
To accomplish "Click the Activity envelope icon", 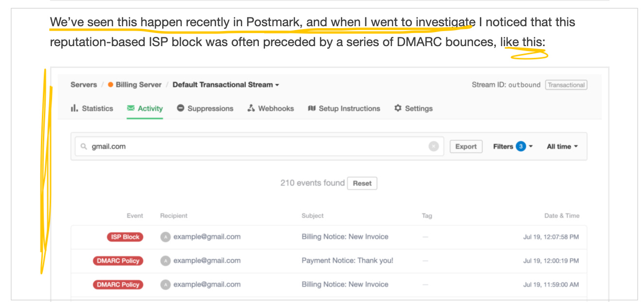I will (x=131, y=108).
